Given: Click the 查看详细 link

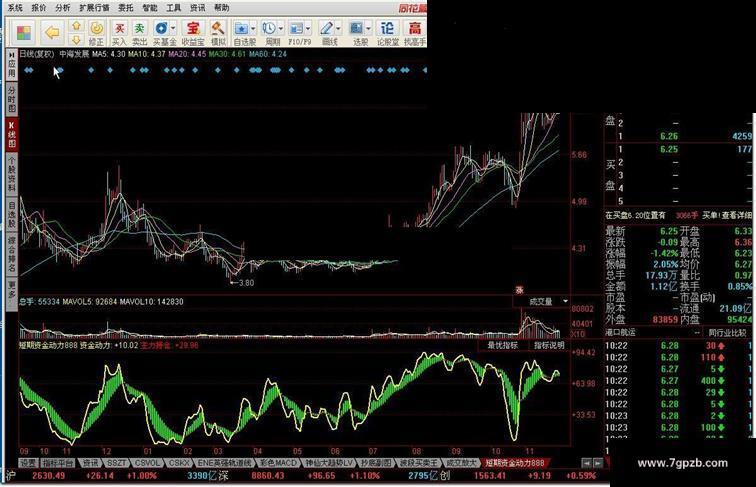Looking at the screenshot, I should [x=737, y=215].
